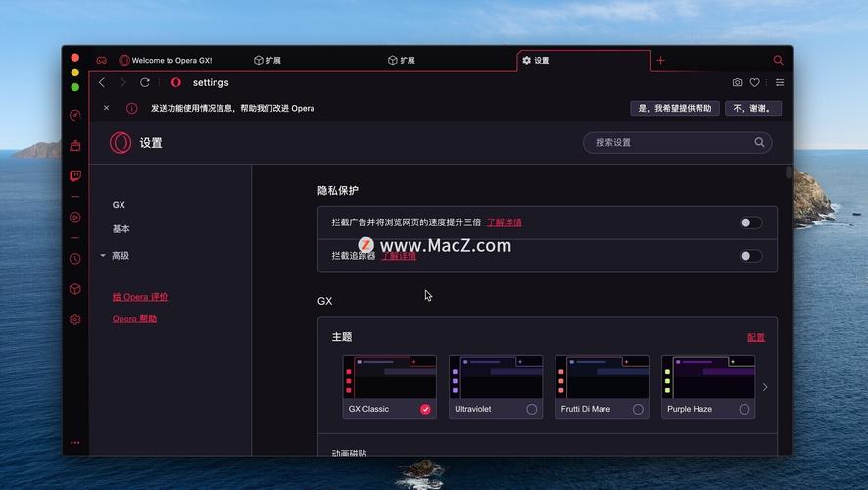Switch to the first 扩展 tab

pyautogui.click(x=267, y=60)
